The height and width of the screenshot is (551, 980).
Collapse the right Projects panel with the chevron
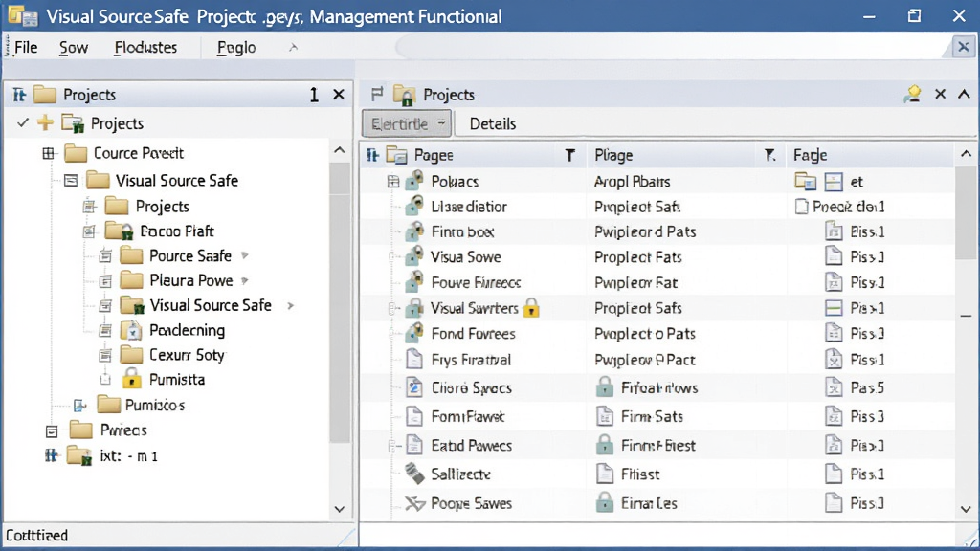(x=965, y=95)
